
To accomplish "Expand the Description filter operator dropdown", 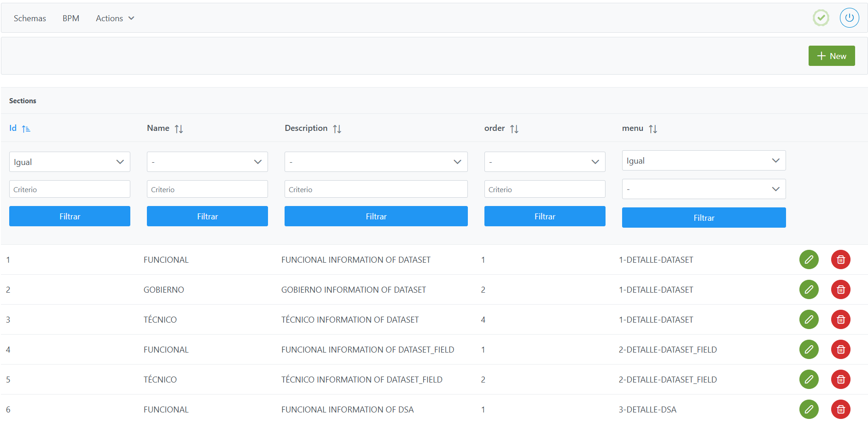I will click(x=376, y=162).
